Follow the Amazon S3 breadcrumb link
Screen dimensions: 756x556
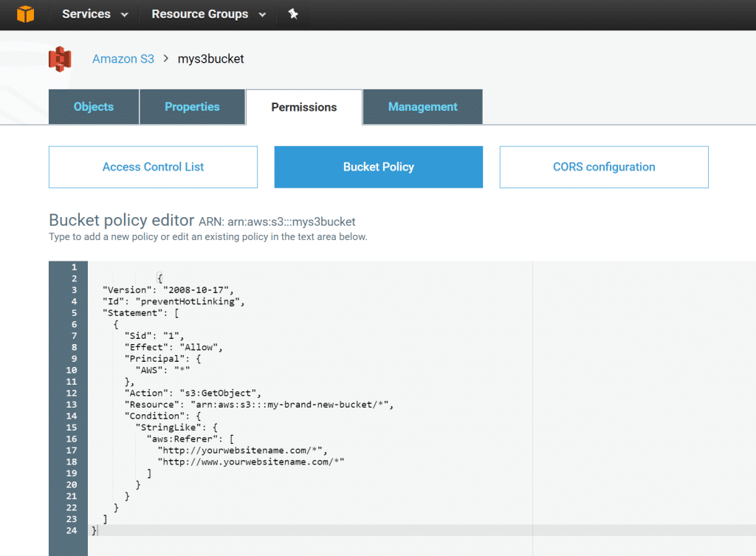(x=123, y=58)
